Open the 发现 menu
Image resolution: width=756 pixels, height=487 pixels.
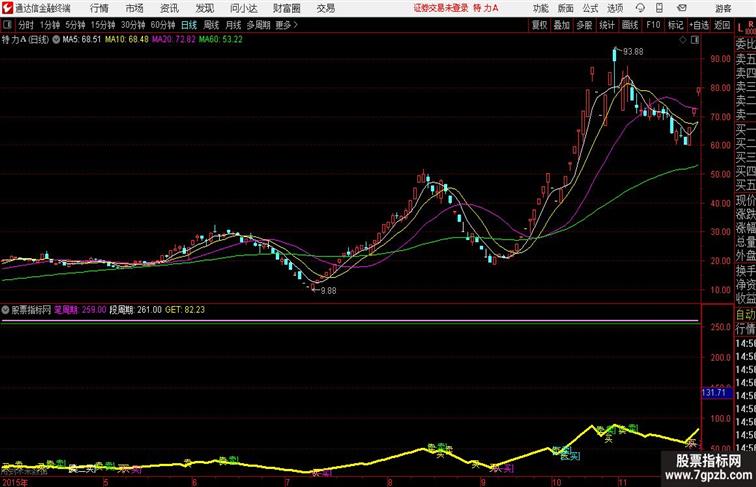click(x=204, y=8)
